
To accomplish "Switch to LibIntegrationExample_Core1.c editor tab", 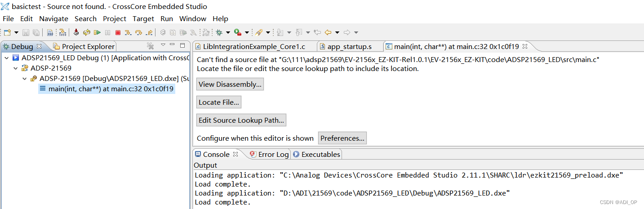I will 254,46.
